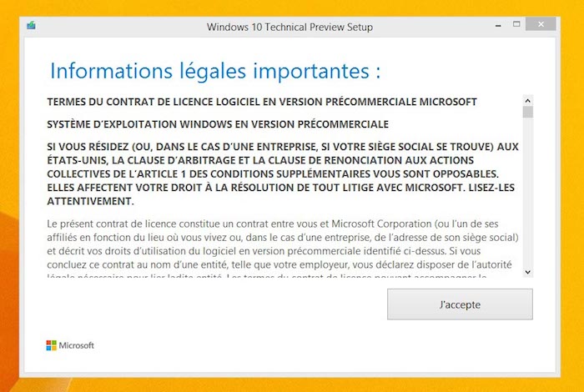
Task: Click the scrollbar thumb of the license text
Action: click(527, 113)
